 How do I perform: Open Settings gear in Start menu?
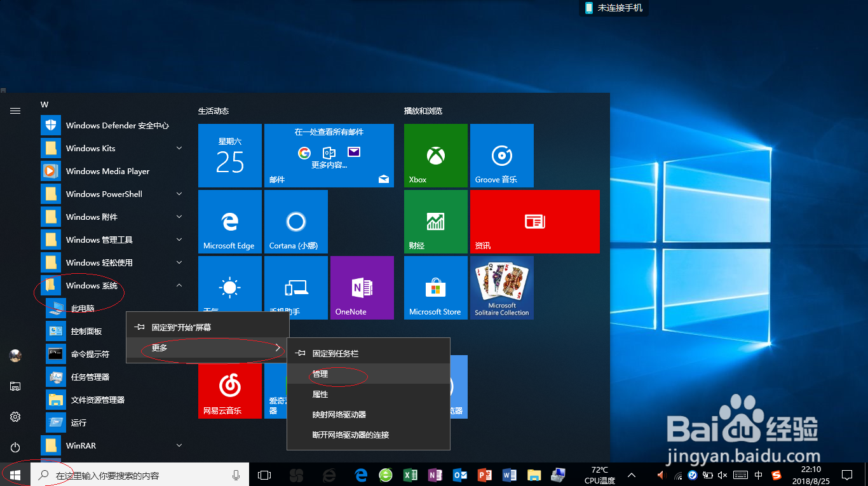pos(15,417)
